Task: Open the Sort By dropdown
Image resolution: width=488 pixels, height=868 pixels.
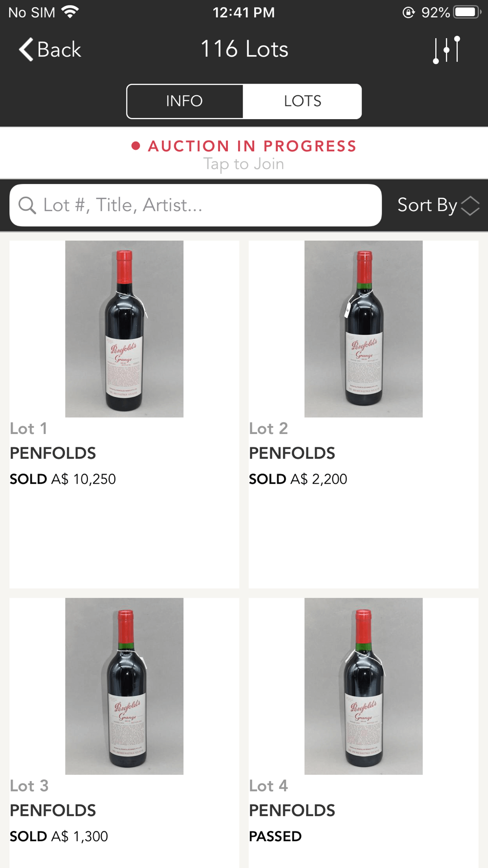Action: click(427, 205)
